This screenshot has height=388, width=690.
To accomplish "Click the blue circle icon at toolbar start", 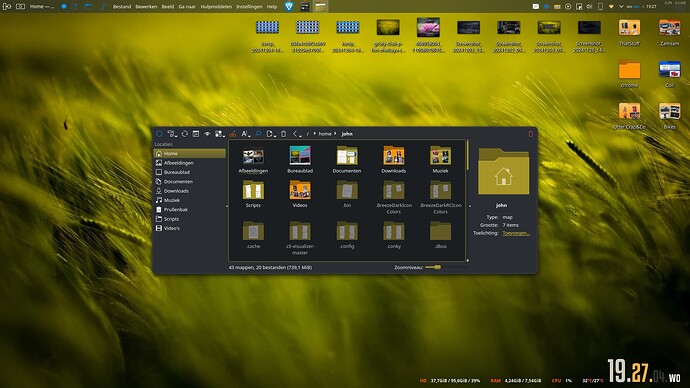I will [159, 134].
